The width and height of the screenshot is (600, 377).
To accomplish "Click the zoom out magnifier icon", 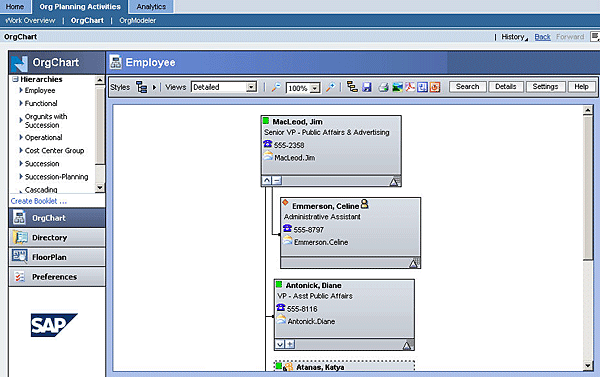I will coord(276,87).
